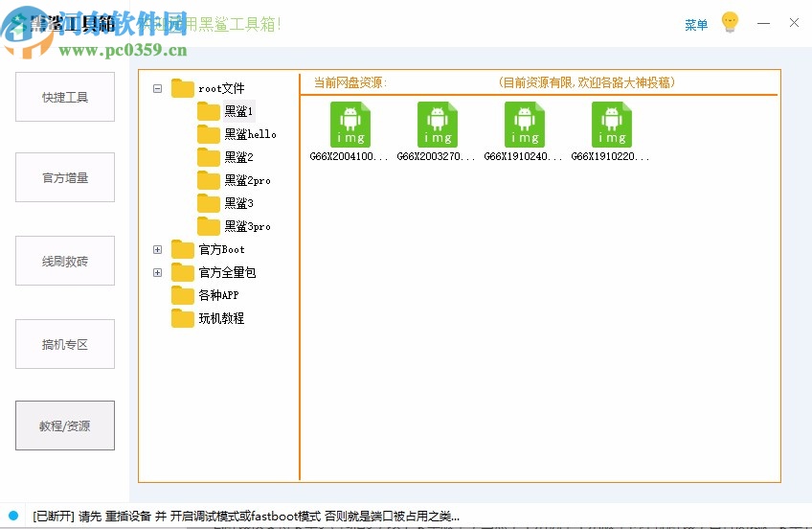Click the root文件 folder icon
This screenshot has height=529, width=812.
(x=183, y=88)
